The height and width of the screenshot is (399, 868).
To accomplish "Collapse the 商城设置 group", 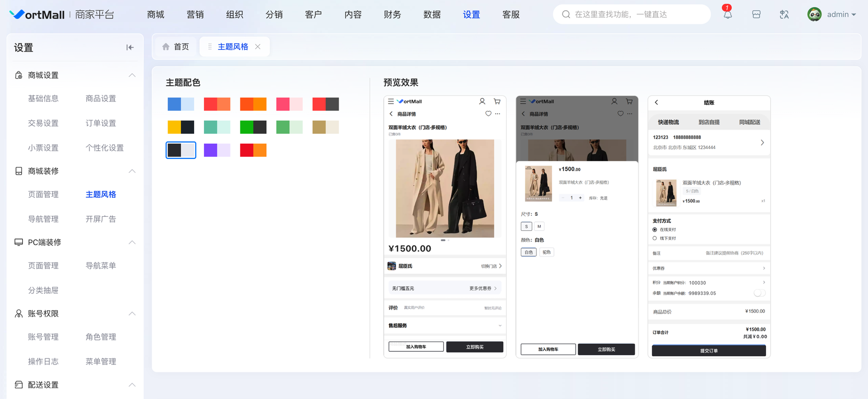I will (x=132, y=75).
